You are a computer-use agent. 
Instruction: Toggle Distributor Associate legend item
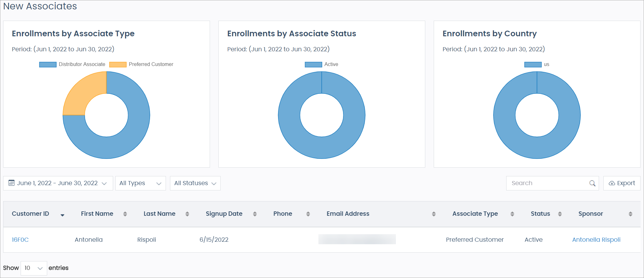(72, 64)
